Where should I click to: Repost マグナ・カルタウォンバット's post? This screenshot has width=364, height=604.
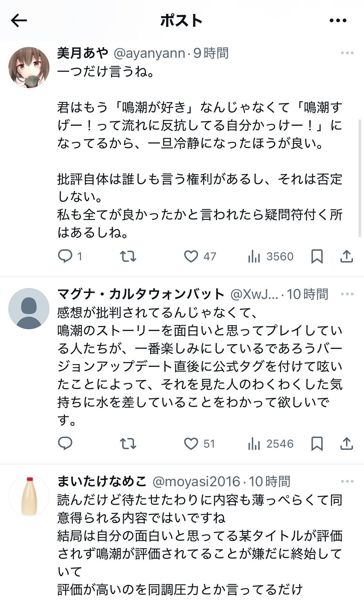(128, 444)
